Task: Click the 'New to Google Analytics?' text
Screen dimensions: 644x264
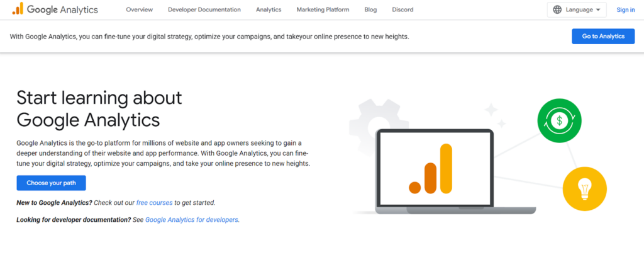Action: 55,203
